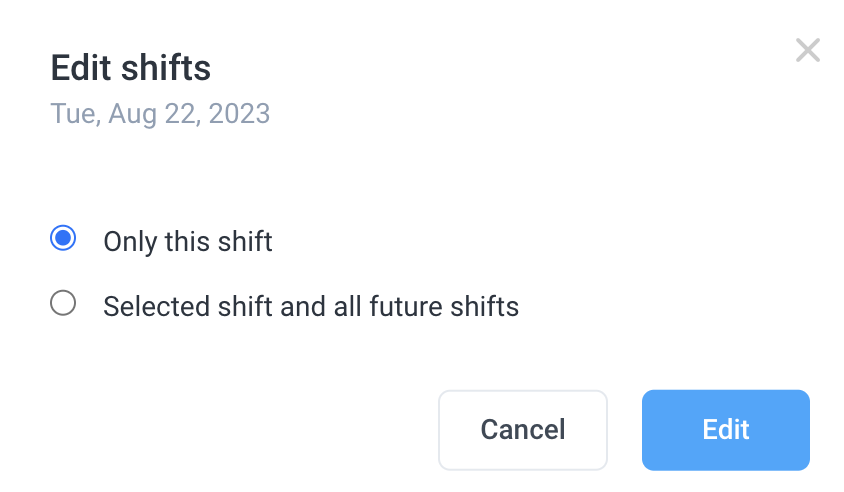Close the Edit shifts dialog with X

[807, 50]
